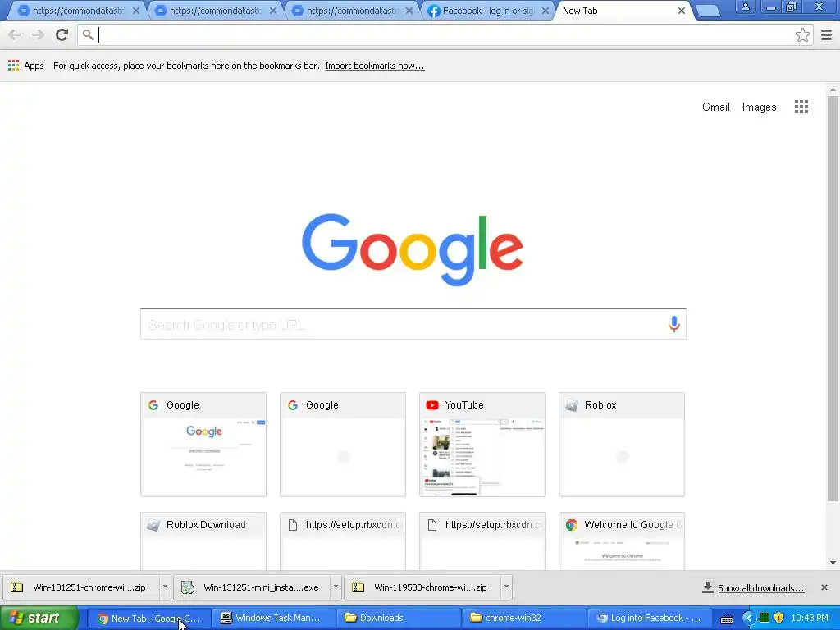Screen dimensions: 840x630
Task: Switch to third commondatastorage tab
Action: pyautogui.click(x=350, y=11)
